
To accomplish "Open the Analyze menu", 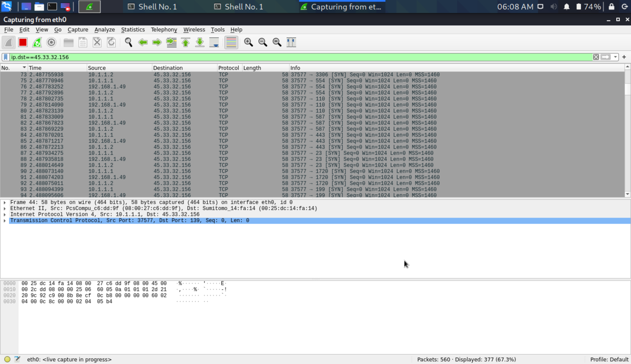I will tap(105, 30).
